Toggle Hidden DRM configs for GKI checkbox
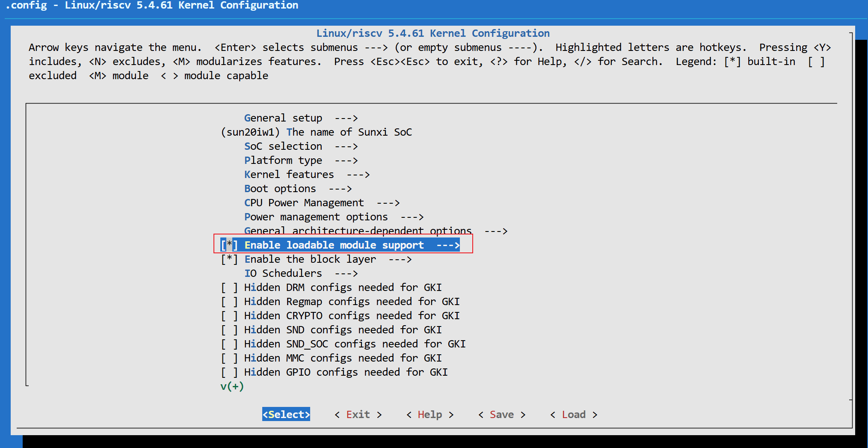Screen dimensions: 868x448 229,288
